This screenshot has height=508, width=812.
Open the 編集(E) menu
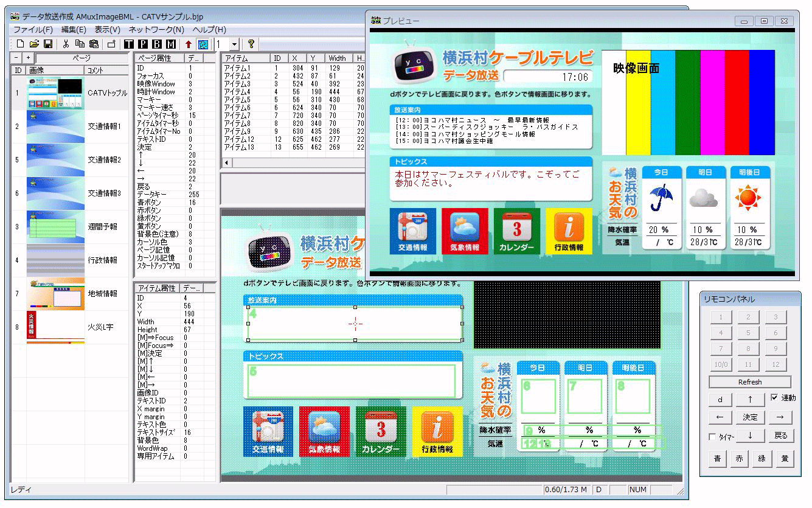74,29
